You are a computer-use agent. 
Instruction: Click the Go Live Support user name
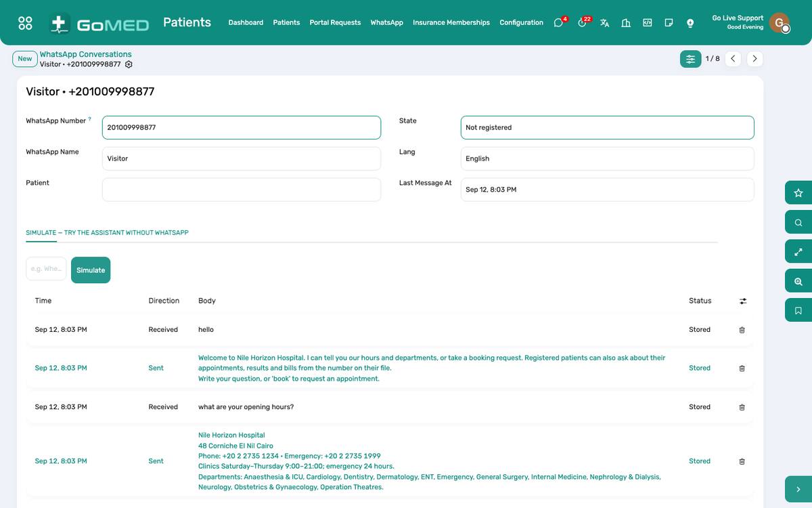click(x=738, y=18)
